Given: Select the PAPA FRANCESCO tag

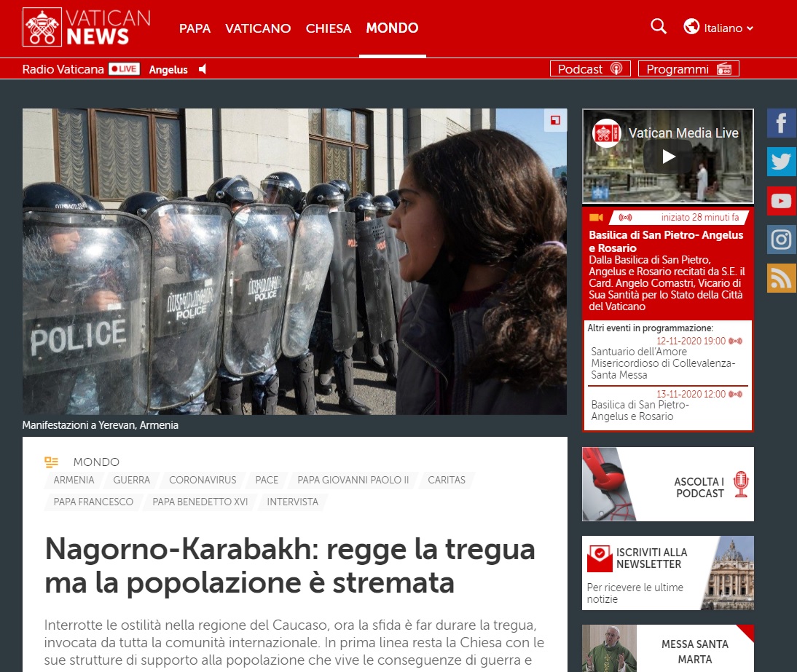Looking at the screenshot, I should click(93, 502).
